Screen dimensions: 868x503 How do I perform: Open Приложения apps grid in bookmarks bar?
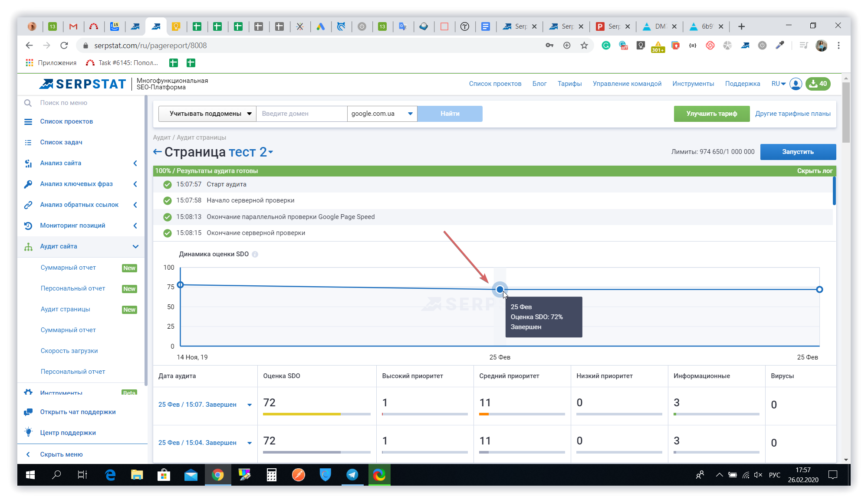(30, 63)
